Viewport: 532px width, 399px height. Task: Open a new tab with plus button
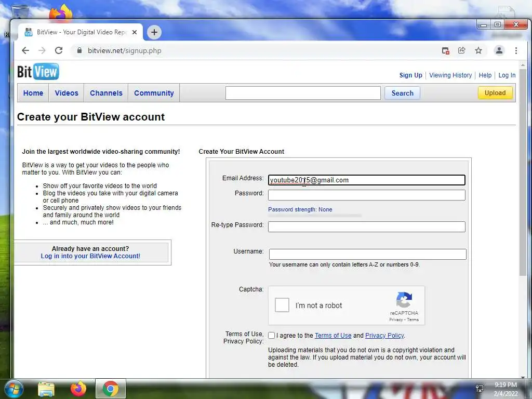(x=154, y=32)
